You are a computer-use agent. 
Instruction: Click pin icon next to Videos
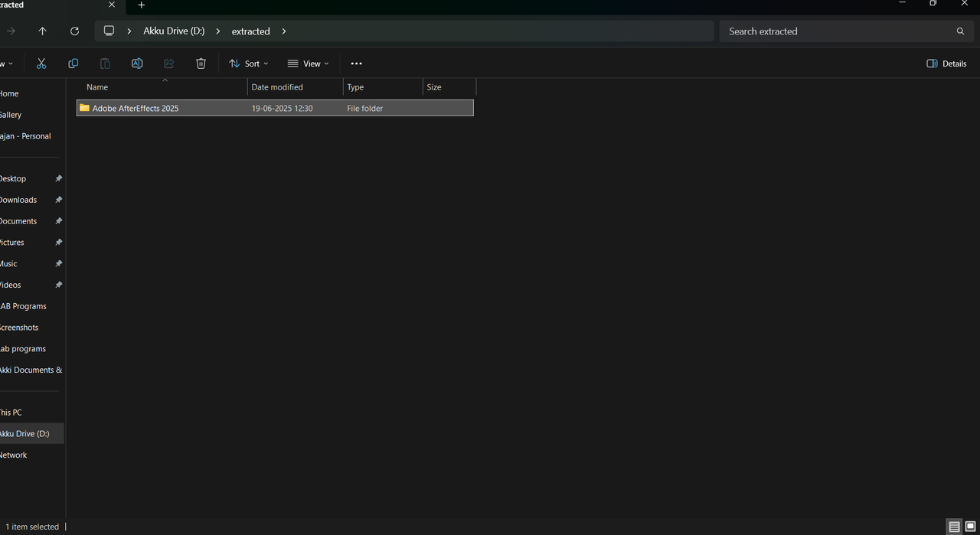58,285
